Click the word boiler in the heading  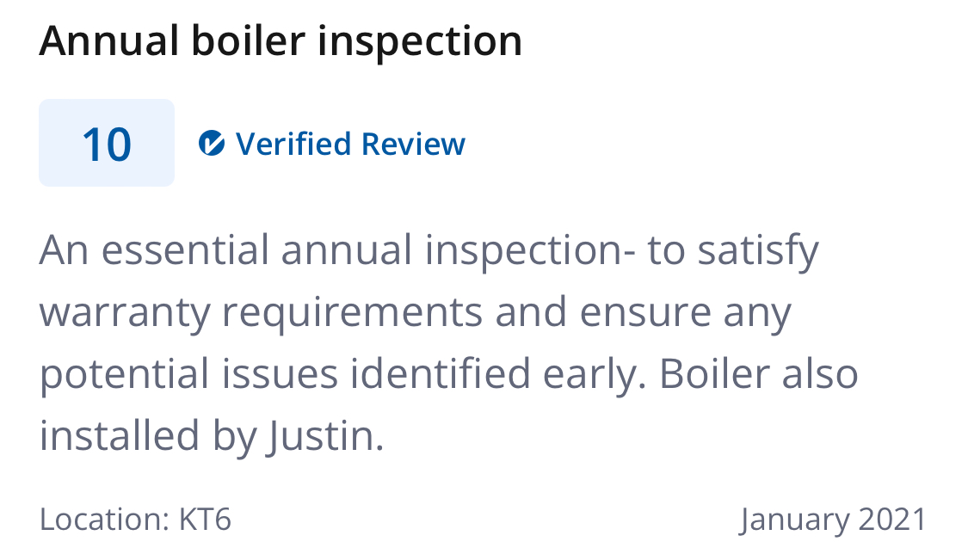tap(248, 40)
